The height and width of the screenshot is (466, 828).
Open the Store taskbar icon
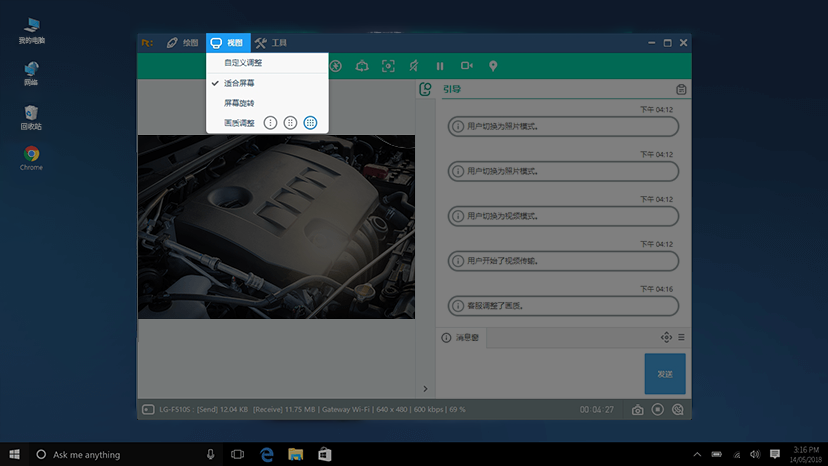click(325, 454)
